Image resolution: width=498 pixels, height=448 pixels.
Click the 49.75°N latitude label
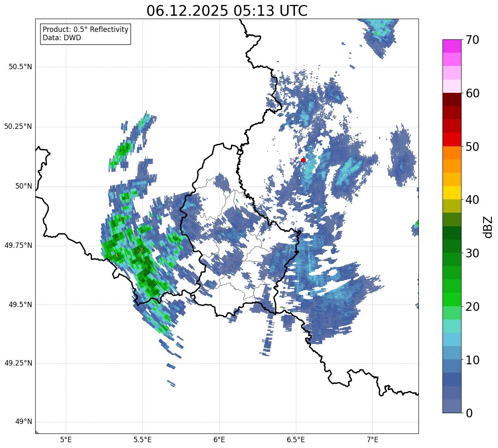tap(18, 245)
